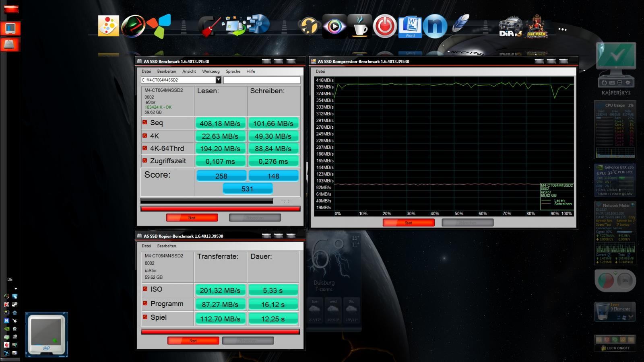644x362 pixels.
Task: Launch the feather quill dock icon
Action: click(x=460, y=24)
